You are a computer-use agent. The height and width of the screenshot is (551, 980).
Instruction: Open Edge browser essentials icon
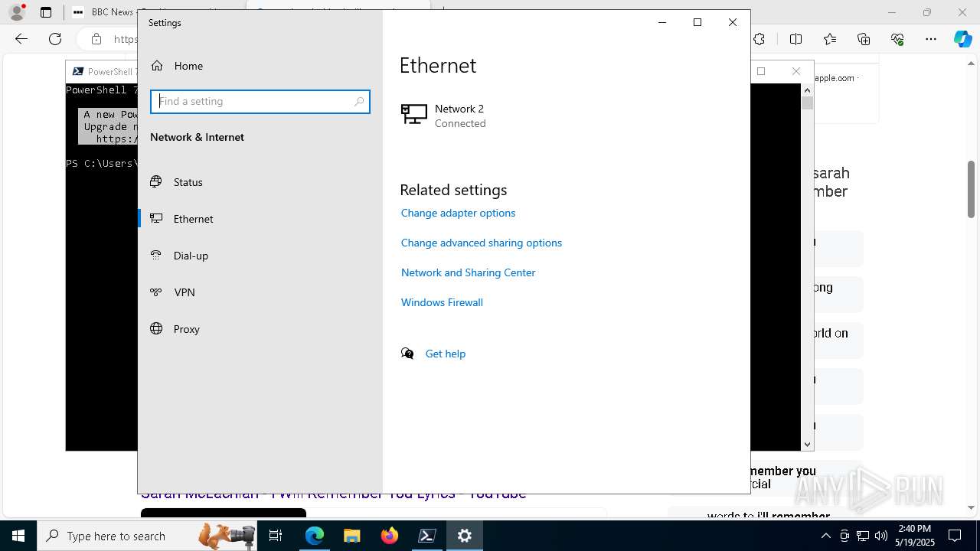(x=897, y=39)
